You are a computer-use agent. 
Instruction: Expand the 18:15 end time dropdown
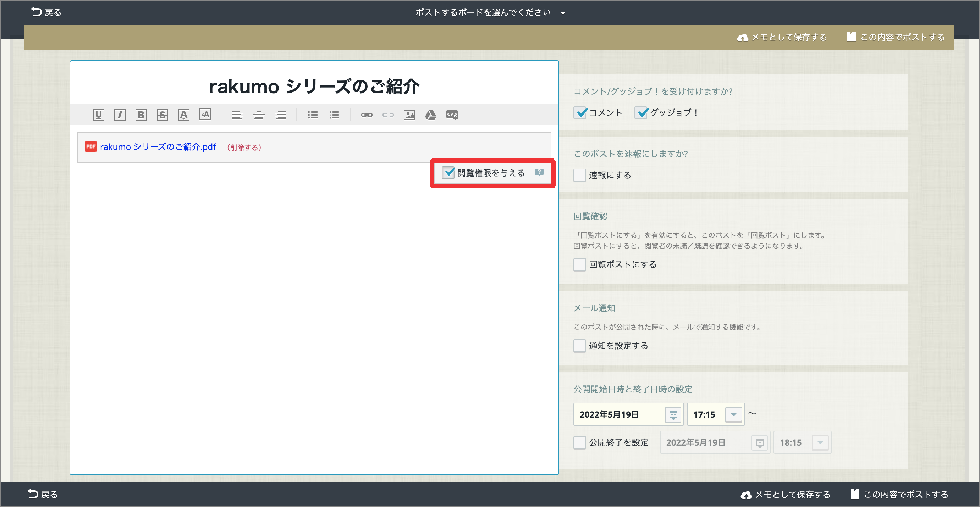(x=820, y=442)
